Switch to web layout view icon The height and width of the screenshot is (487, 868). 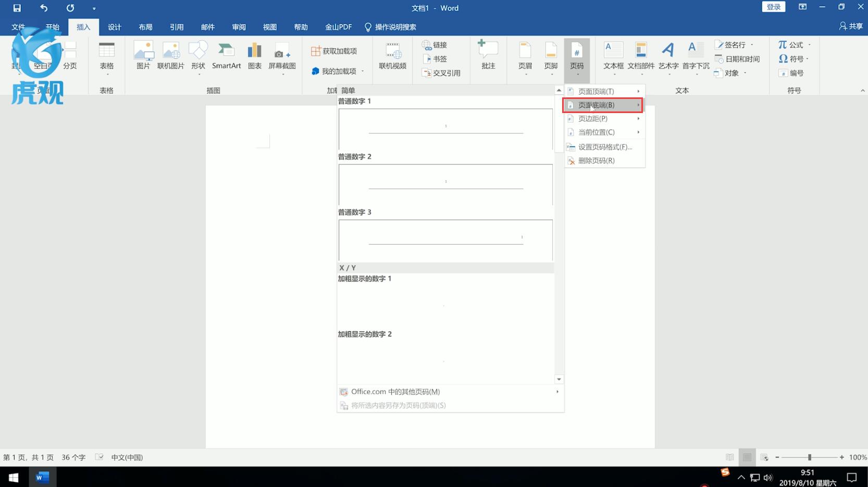[764, 457]
